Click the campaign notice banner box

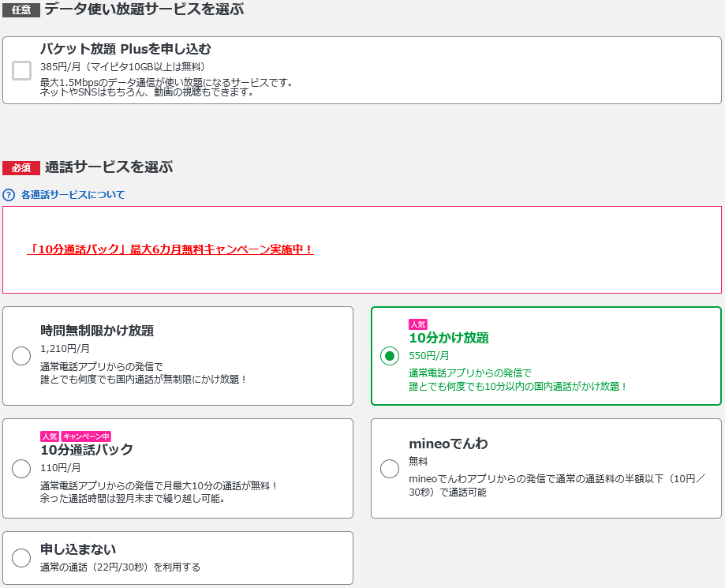coord(362,249)
